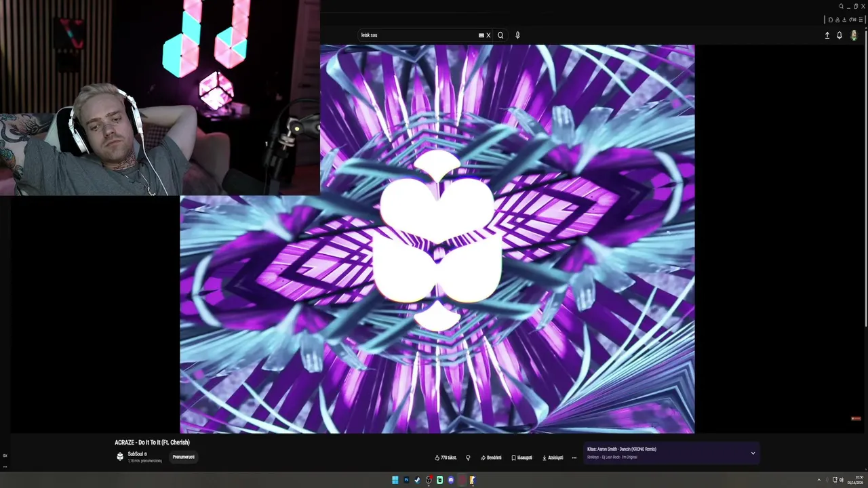Open Photoshop from the taskbar

tap(406, 480)
